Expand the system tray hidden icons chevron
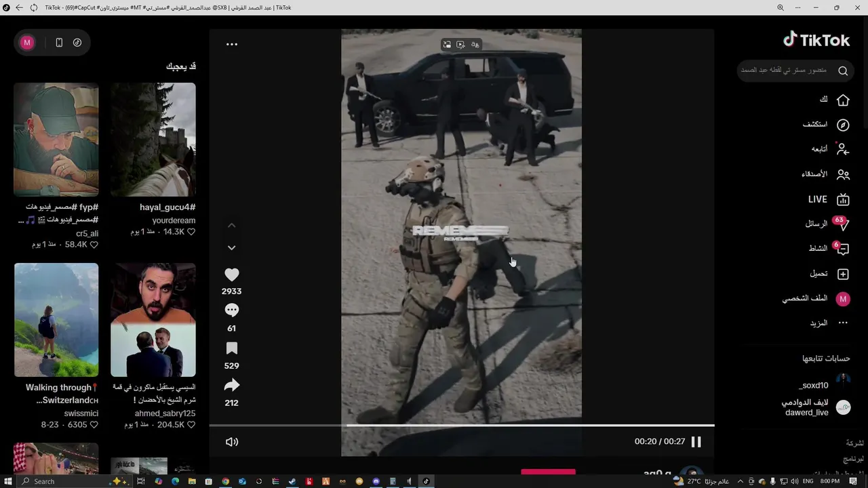 tap(741, 481)
